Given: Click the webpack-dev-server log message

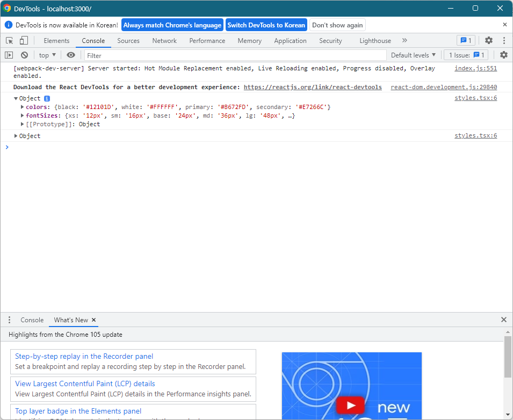Looking at the screenshot, I should [224, 72].
